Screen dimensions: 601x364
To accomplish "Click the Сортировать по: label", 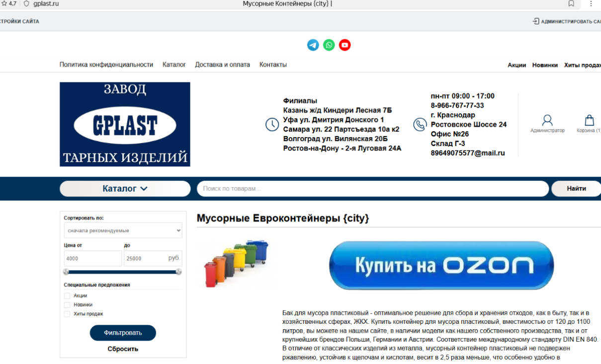I will (x=84, y=218).
